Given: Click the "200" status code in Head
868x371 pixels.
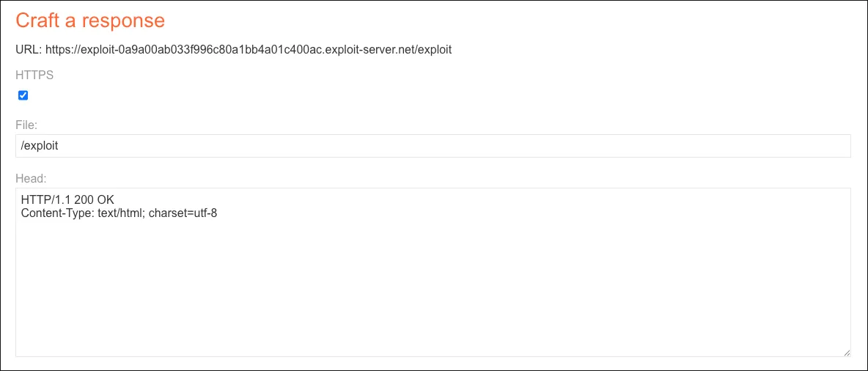Looking at the screenshot, I should coord(84,200).
